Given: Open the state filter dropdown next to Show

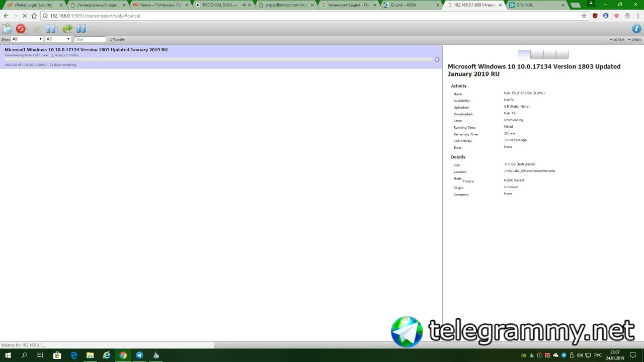Looking at the screenshot, I should 27,39.
